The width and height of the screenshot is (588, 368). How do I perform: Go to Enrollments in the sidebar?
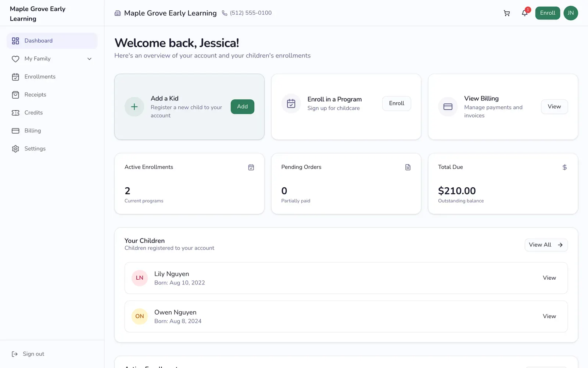[x=52, y=77]
